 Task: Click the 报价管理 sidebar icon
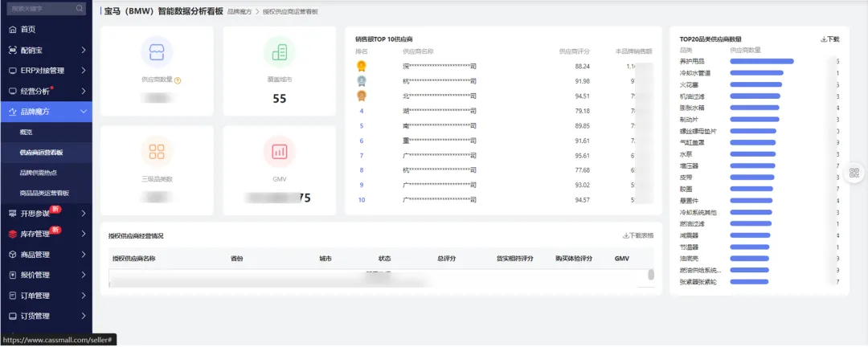click(x=13, y=275)
